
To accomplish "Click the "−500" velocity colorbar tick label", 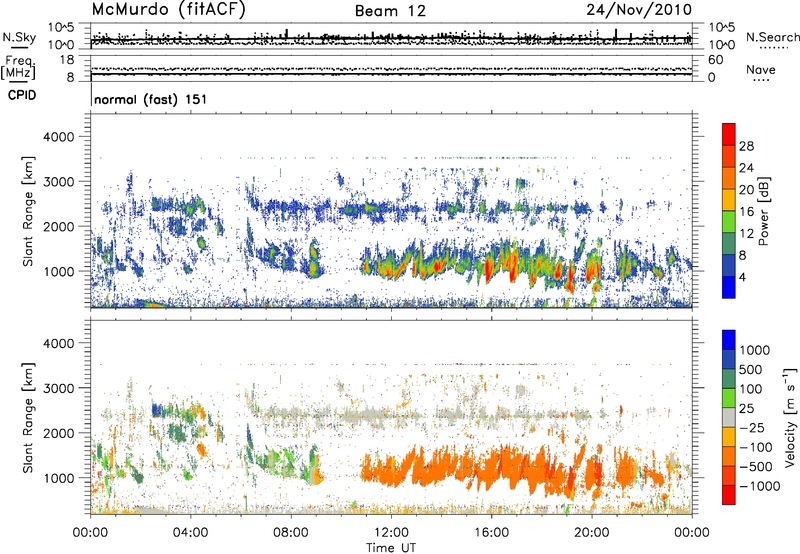I will click(755, 467).
